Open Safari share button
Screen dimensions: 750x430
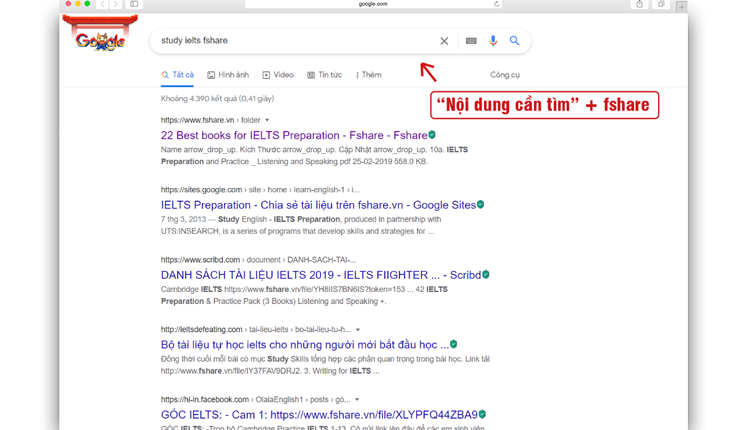point(640,4)
